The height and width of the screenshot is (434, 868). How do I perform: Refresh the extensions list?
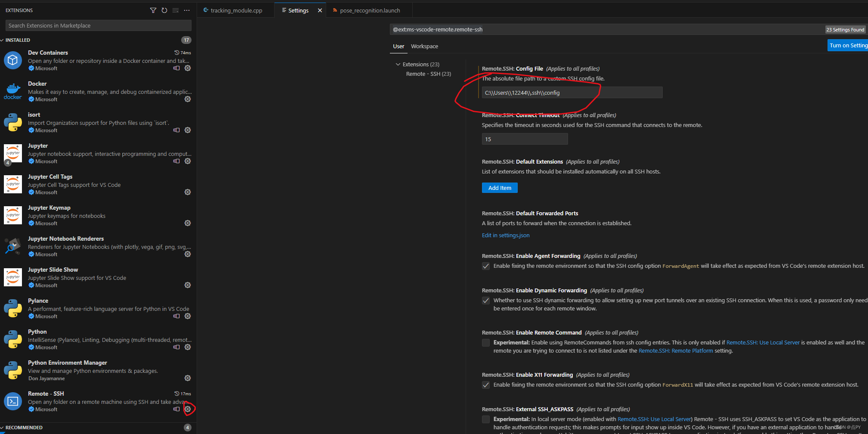point(164,10)
